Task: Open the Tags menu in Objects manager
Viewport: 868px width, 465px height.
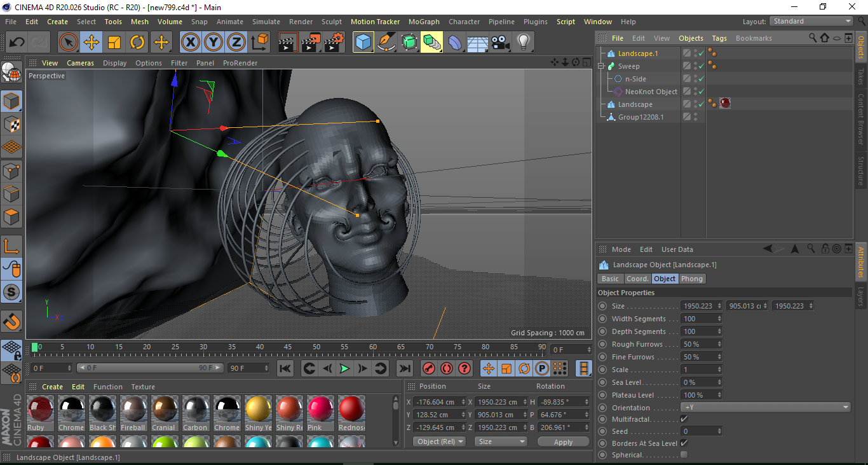Action: coord(719,38)
